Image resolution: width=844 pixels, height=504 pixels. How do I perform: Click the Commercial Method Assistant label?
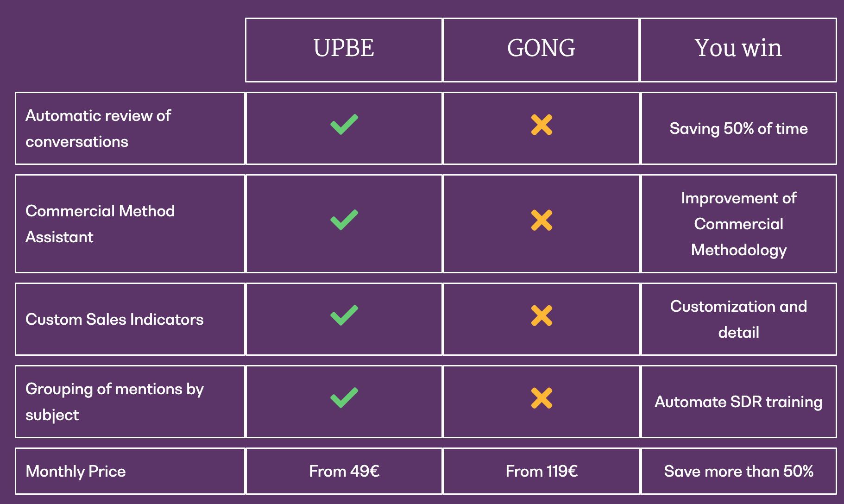[100, 224]
